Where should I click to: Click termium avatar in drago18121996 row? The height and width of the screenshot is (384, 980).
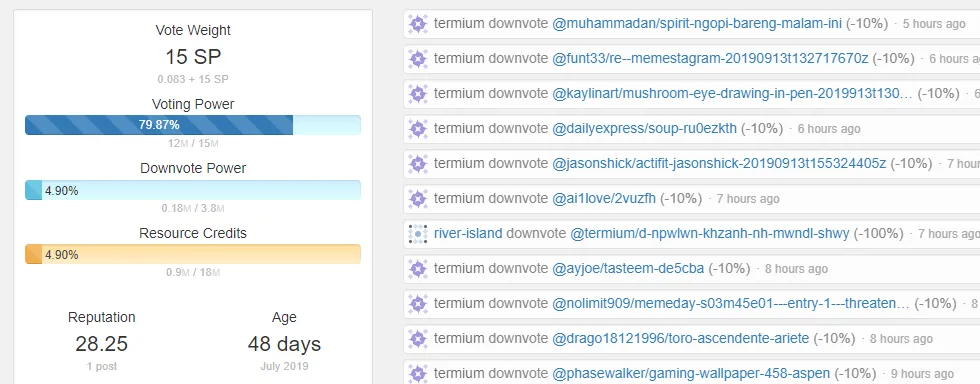pyautogui.click(x=418, y=339)
